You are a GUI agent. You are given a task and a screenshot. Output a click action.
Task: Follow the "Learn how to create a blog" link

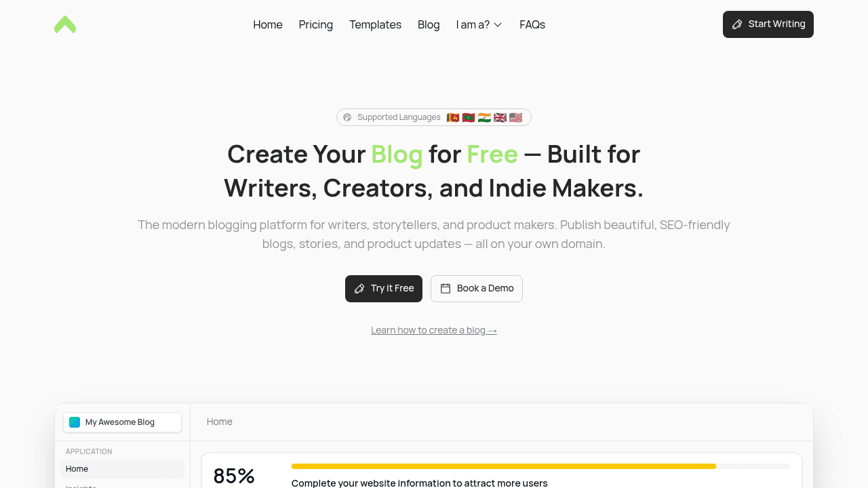tap(434, 330)
